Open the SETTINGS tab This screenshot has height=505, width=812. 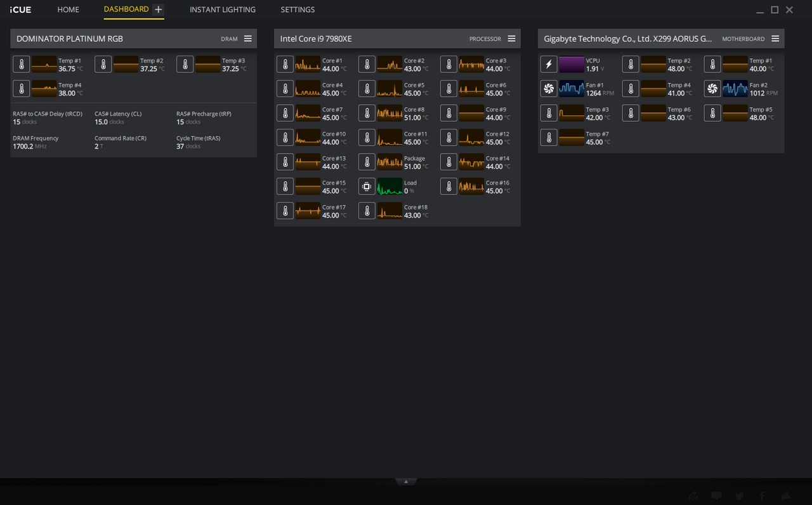pyautogui.click(x=298, y=10)
